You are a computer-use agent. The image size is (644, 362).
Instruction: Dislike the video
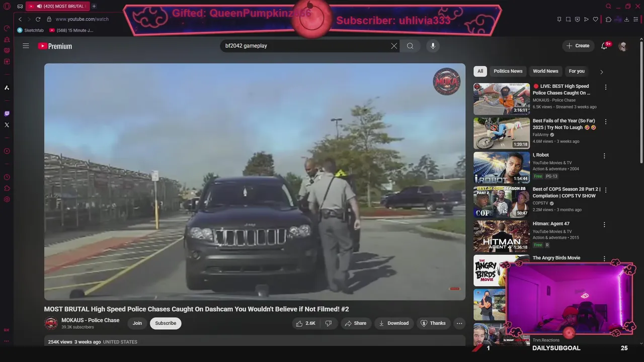click(328, 323)
